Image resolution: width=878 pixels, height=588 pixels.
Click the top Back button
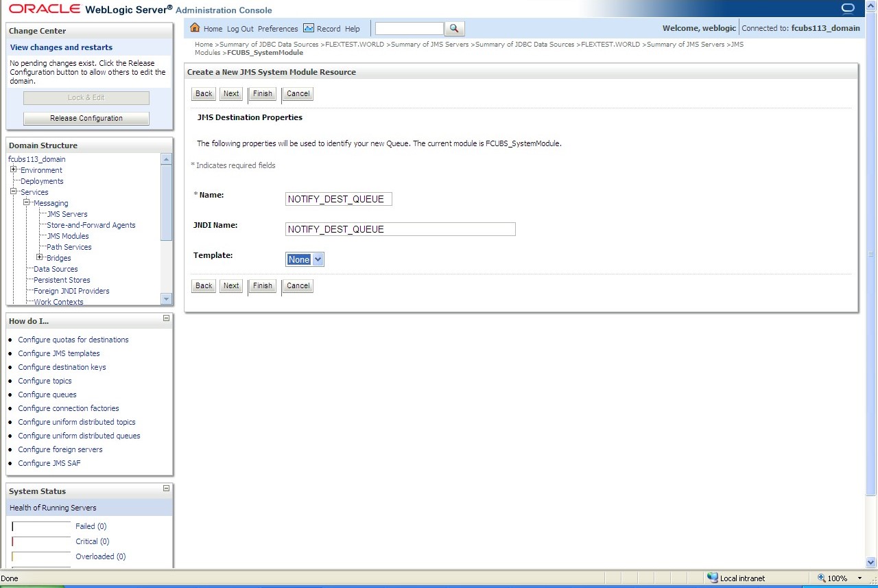click(x=204, y=94)
